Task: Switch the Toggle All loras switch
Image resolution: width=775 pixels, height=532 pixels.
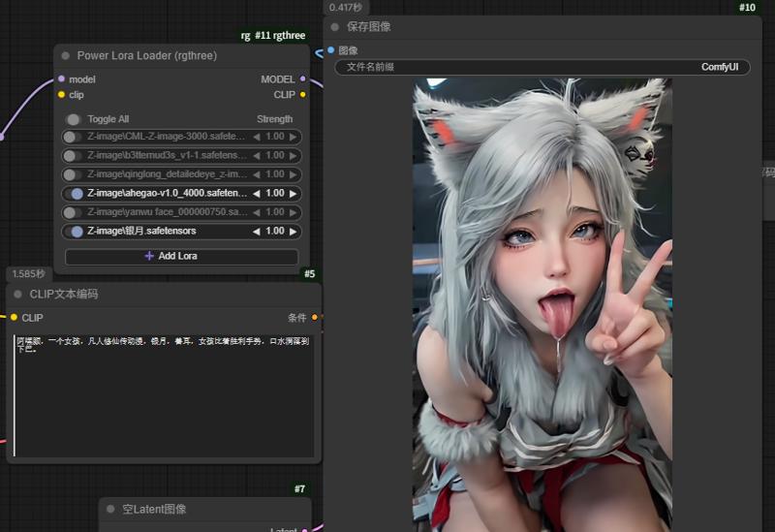Action: (73, 119)
